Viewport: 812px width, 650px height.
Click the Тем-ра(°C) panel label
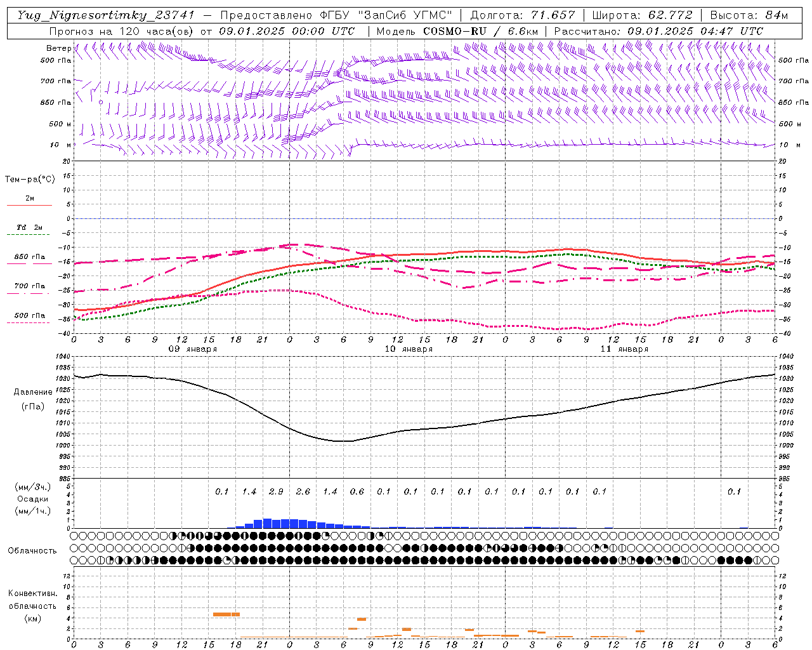(x=30, y=180)
